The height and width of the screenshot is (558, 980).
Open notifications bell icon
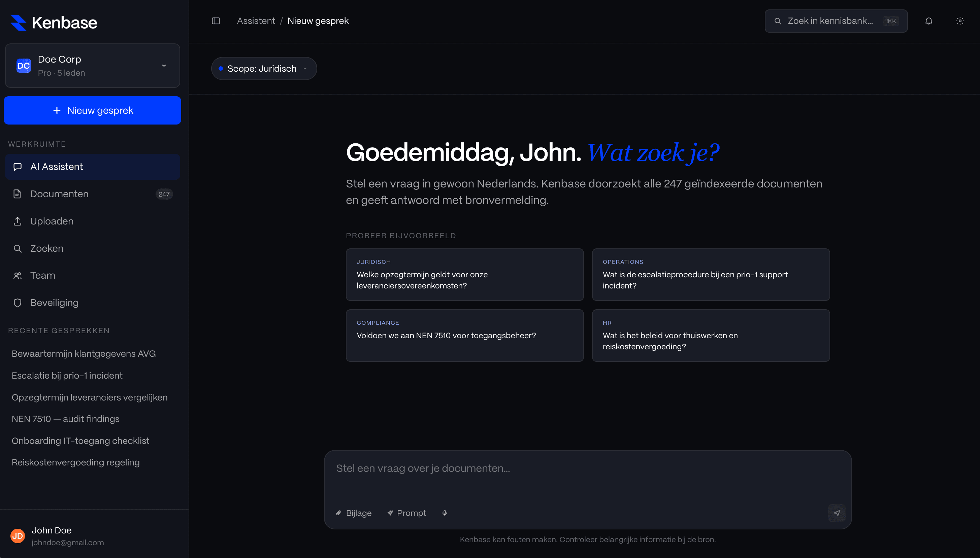[928, 21]
